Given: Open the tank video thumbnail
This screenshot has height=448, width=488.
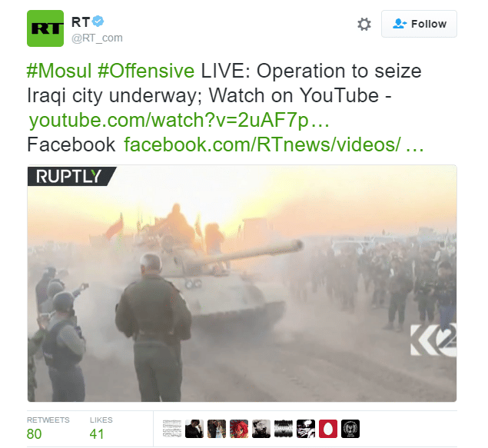Looking at the screenshot, I should coord(242,284).
